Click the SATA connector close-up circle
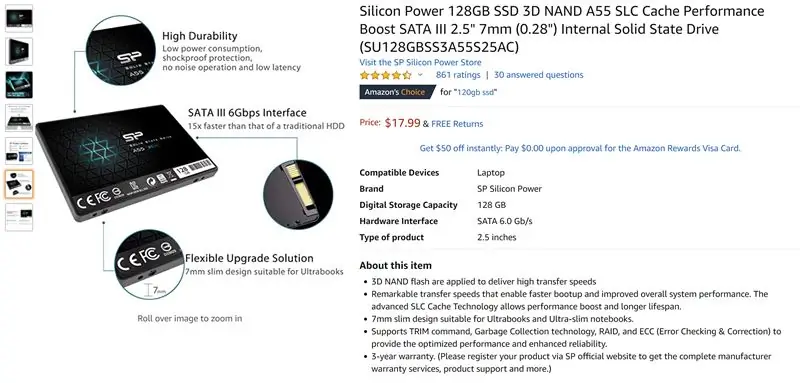 pos(297,194)
